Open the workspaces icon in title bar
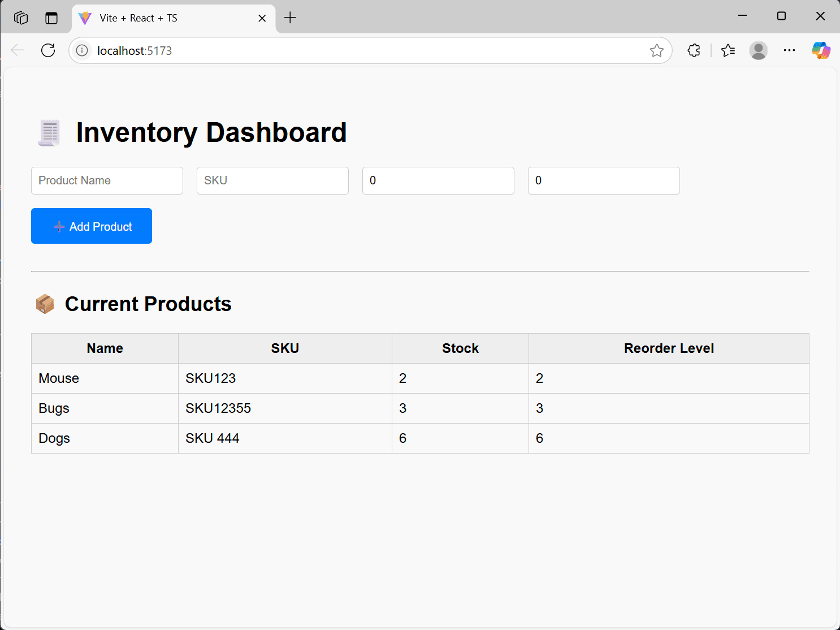The width and height of the screenshot is (840, 630). pos(21,18)
